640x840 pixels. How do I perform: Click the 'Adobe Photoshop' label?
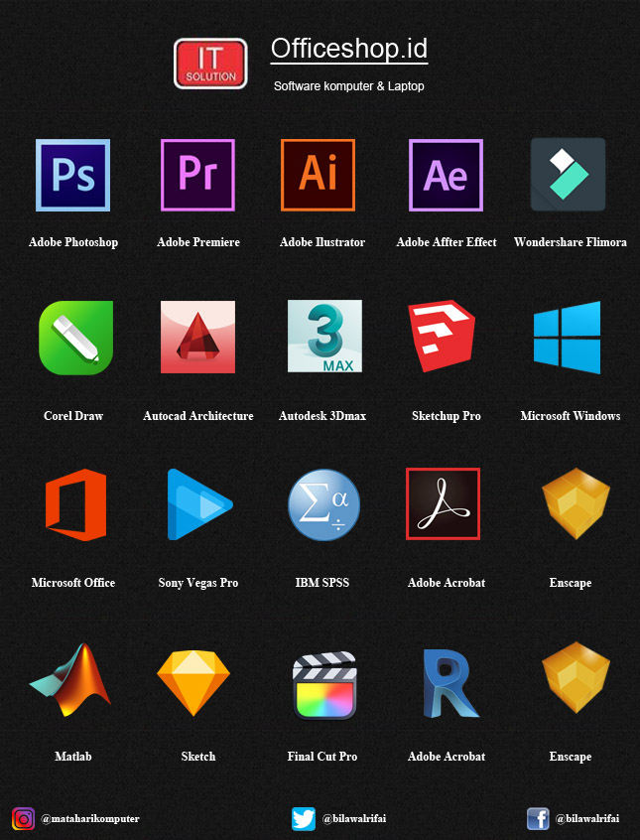[73, 242]
